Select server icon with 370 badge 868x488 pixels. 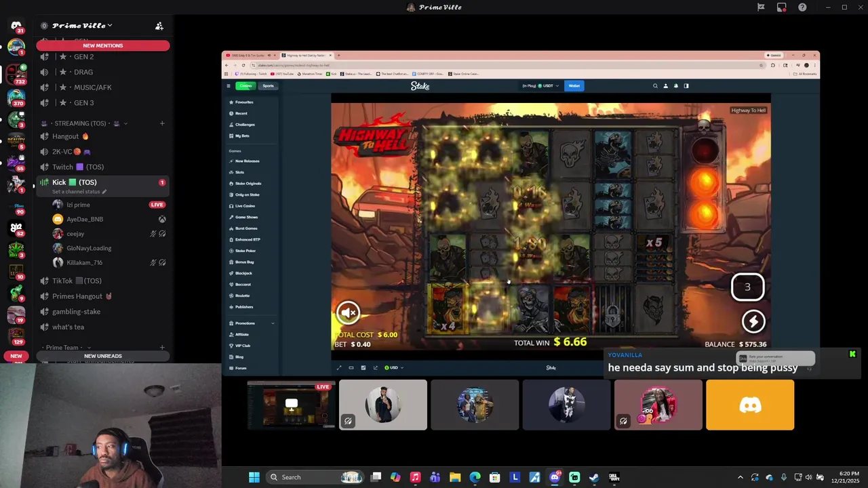point(16,98)
